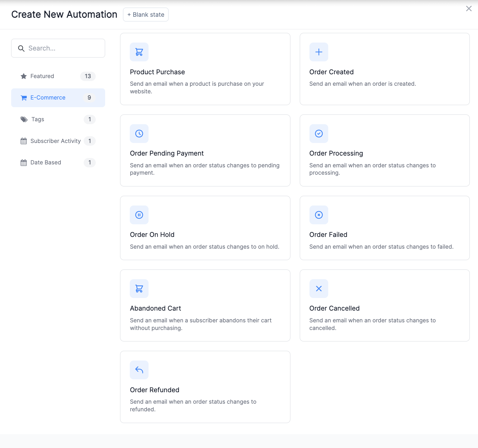Click the clock icon for Order Pending Payment
The height and width of the screenshot is (448, 478).
pyautogui.click(x=139, y=134)
